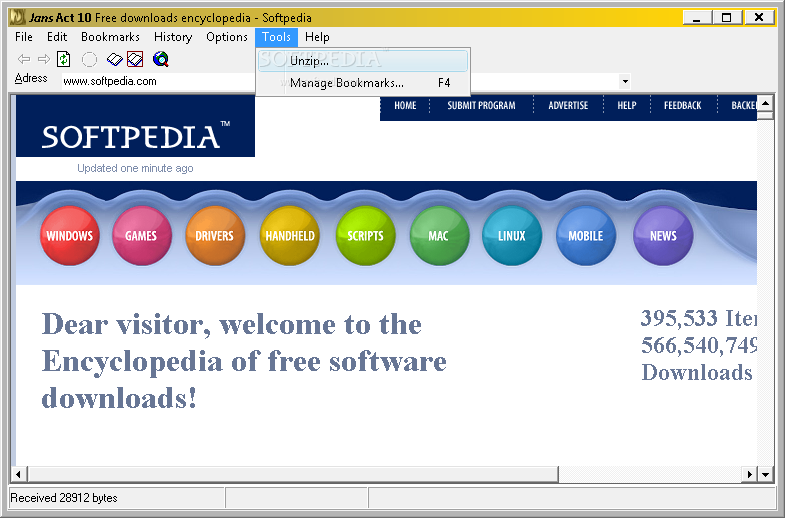Select the teal LINUX category ball

click(512, 235)
